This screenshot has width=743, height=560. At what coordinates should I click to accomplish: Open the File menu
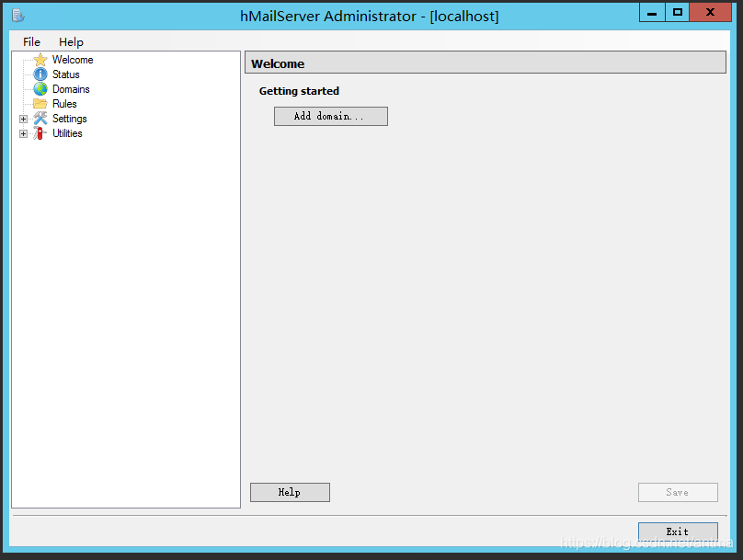pos(32,41)
